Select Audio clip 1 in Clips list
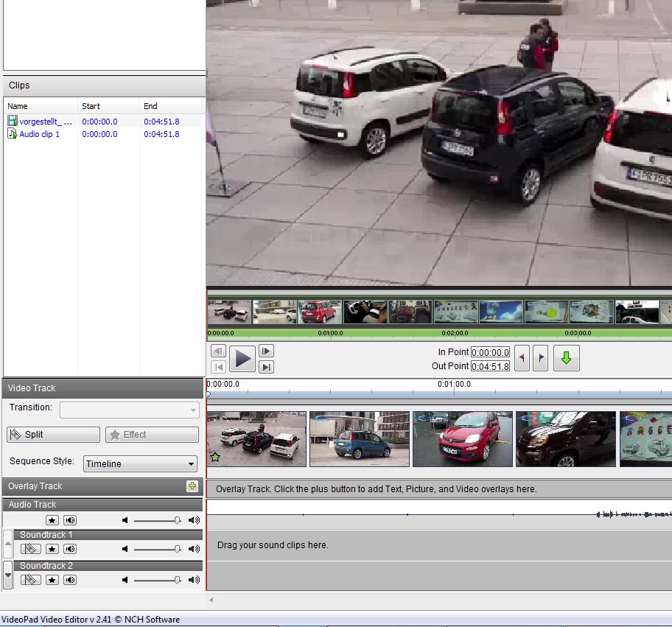This screenshot has height=627, width=672. point(39,134)
